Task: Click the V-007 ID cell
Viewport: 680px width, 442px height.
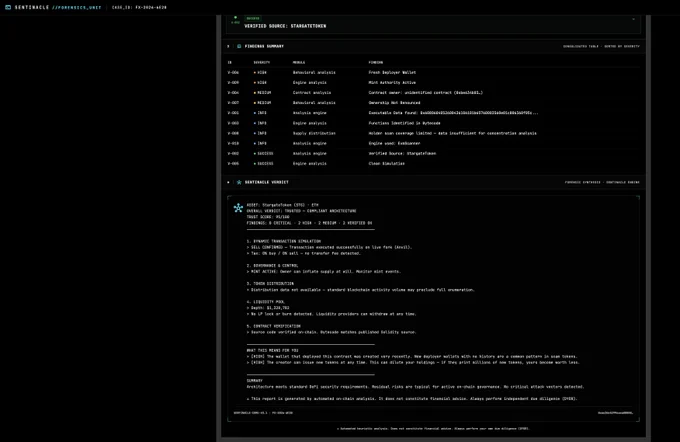Action: tap(233, 103)
